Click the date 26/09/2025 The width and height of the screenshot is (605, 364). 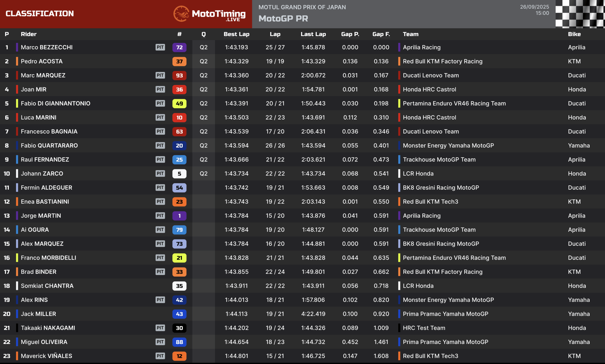[534, 7]
